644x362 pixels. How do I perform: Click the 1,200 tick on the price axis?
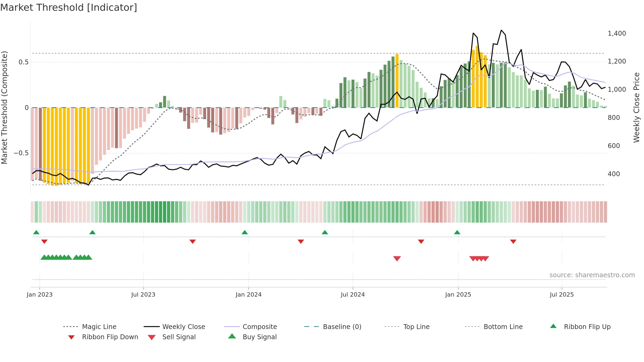[x=617, y=61]
